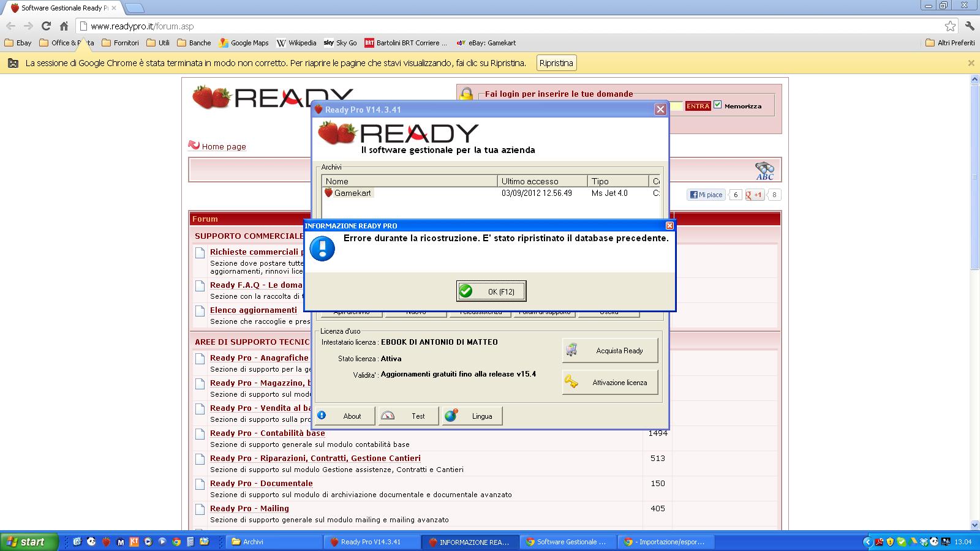Open the Lingua language button
Image resolution: width=980 pixels, height=551 pixels.
(x=472, y=416)
